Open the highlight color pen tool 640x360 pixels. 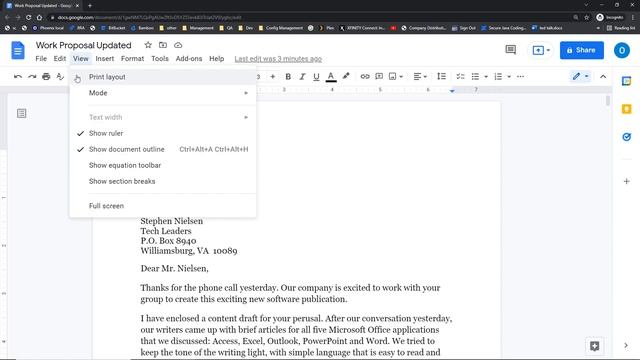pyautogui.click(x=346, y=76)
